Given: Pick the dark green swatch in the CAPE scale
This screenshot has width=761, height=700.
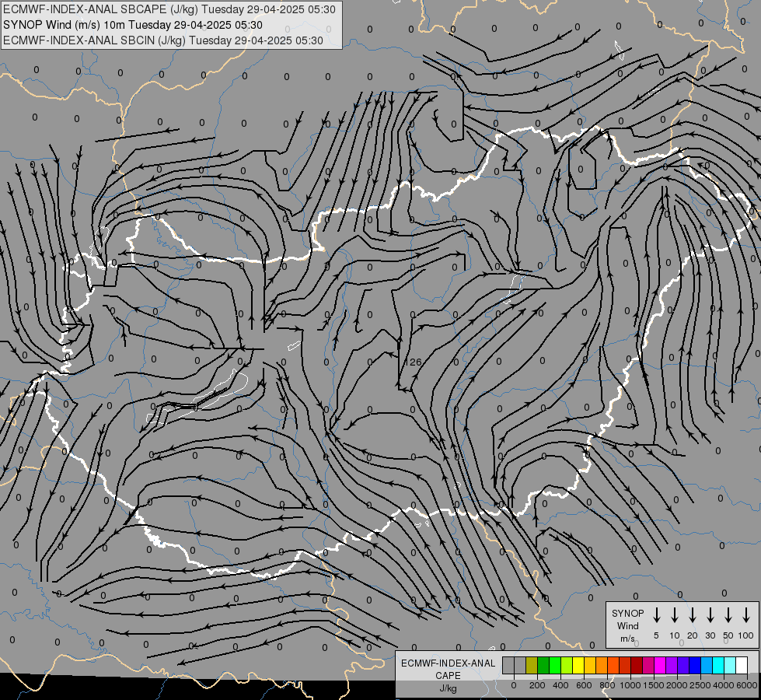Looking at the screenshot, I should (x=543, y=665).
